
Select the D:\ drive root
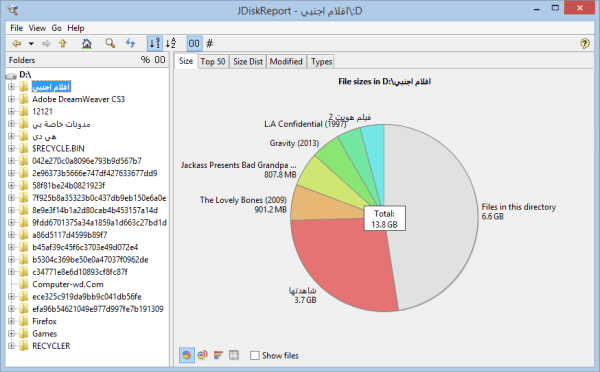(x=25, y=75)
